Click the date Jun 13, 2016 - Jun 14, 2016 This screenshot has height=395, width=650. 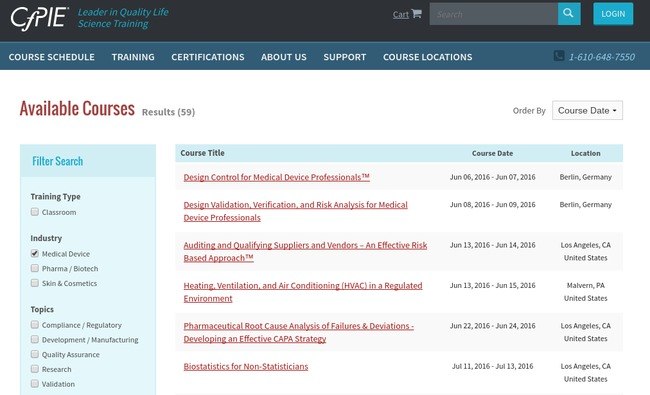[492, 245]
